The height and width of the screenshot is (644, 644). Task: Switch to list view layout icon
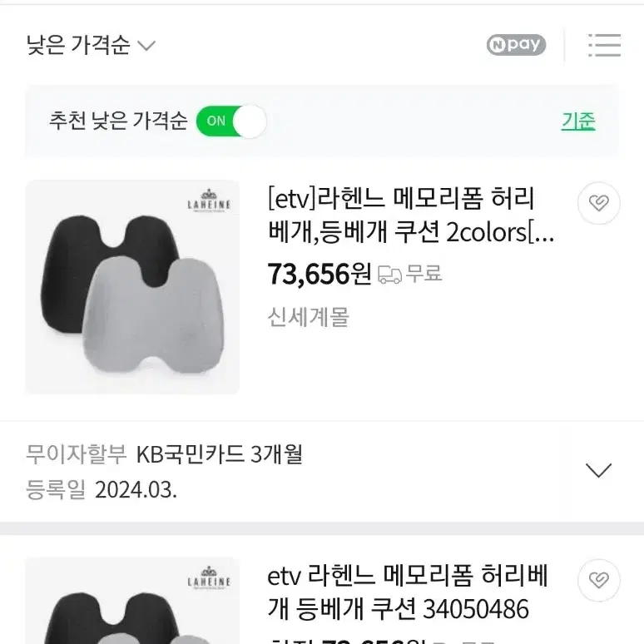pos(604,45)
